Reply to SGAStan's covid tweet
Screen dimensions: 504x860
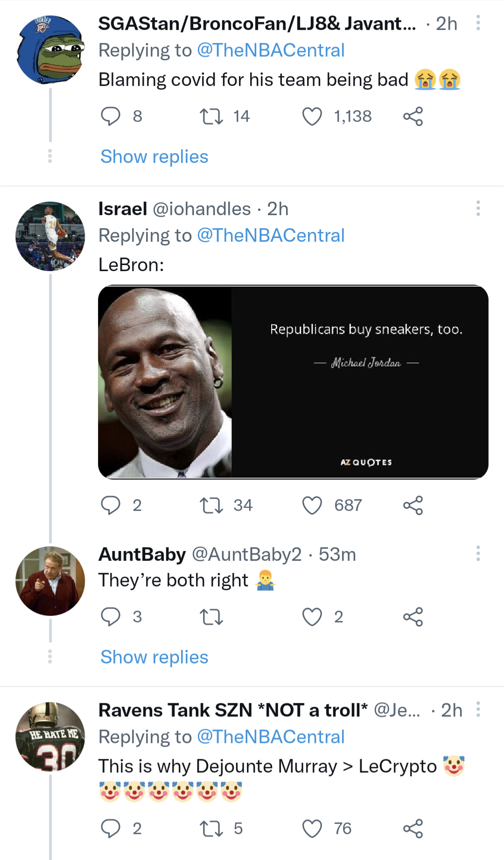click(112, 117)
